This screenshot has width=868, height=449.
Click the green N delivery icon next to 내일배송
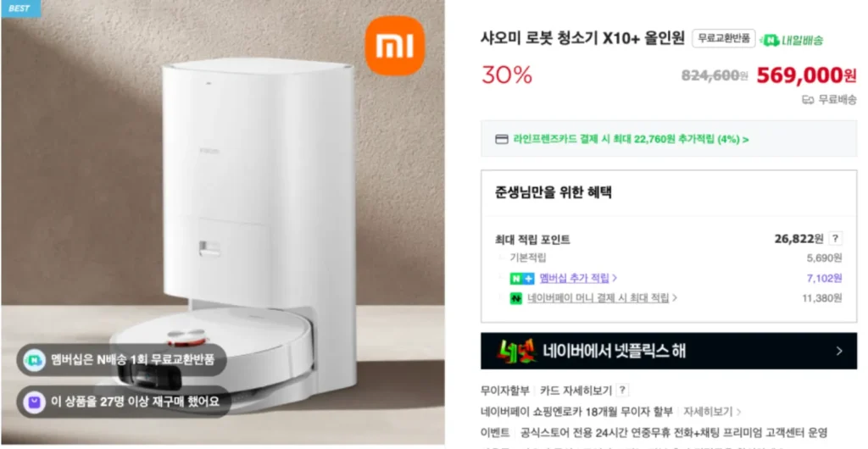point(770,40)
